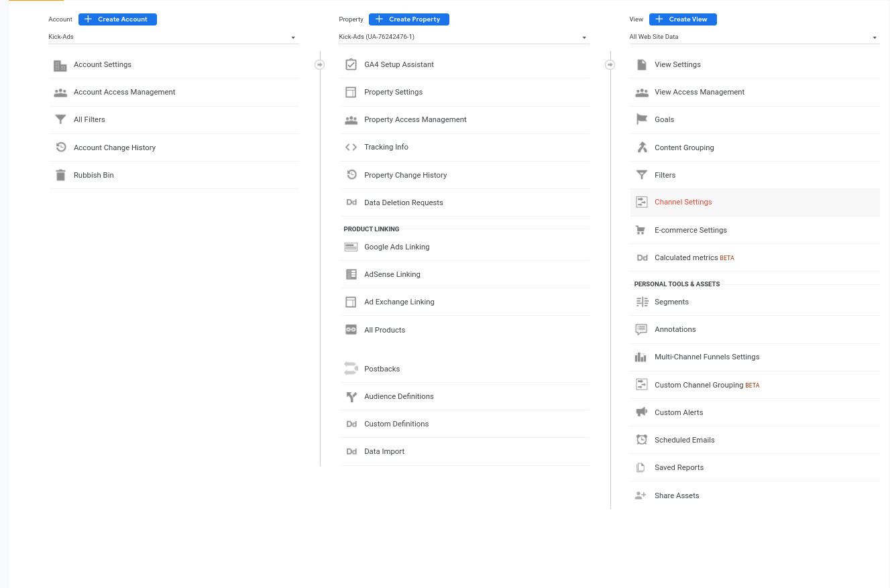Click the AdSense Linking icon
The height and width of the screenshot is (588, 890).
[x=351, y=274]
